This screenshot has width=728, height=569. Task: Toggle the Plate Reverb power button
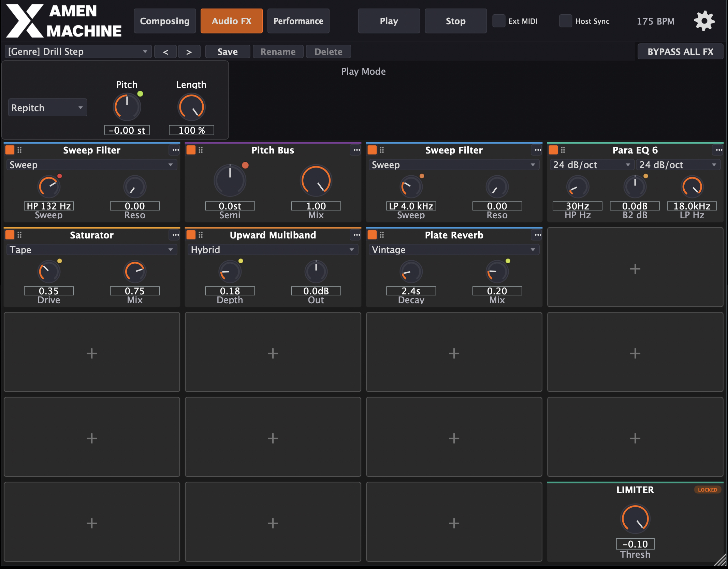[x=372, y=235]
